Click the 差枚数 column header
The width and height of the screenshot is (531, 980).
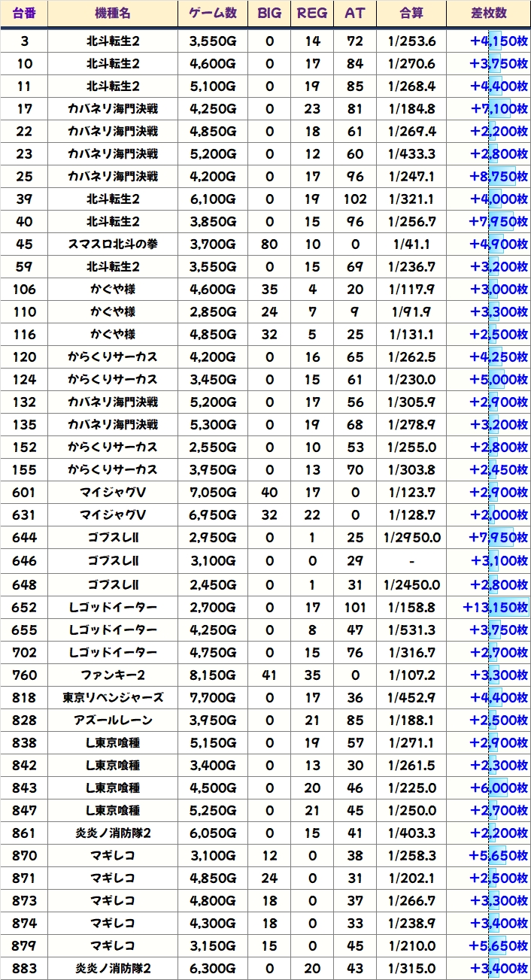[488, 14]
